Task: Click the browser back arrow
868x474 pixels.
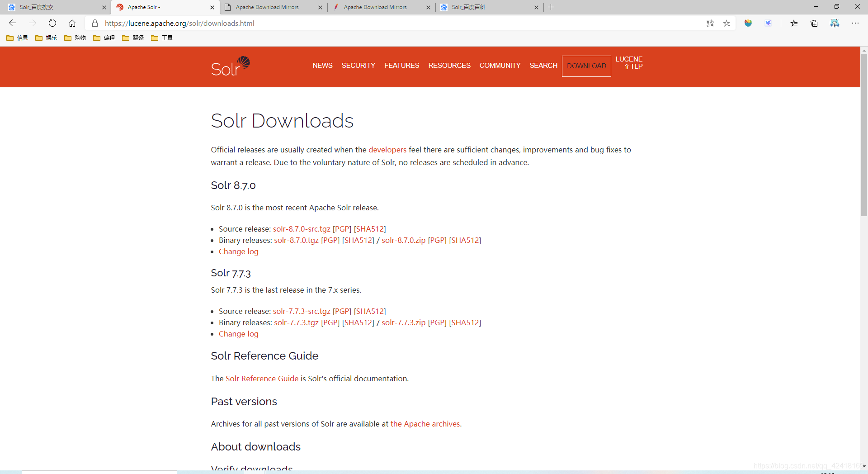Action: tap(13, 23)
